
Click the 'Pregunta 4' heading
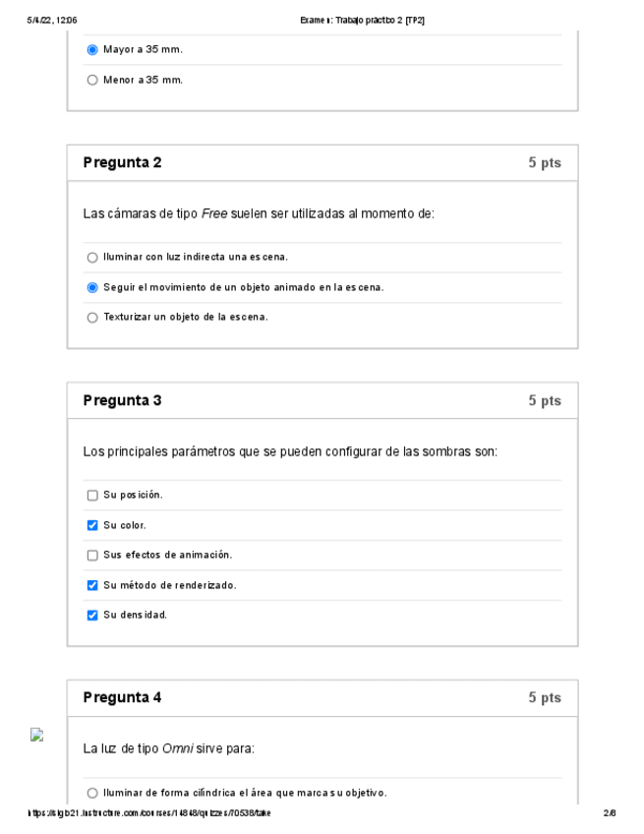pos(122,698)
